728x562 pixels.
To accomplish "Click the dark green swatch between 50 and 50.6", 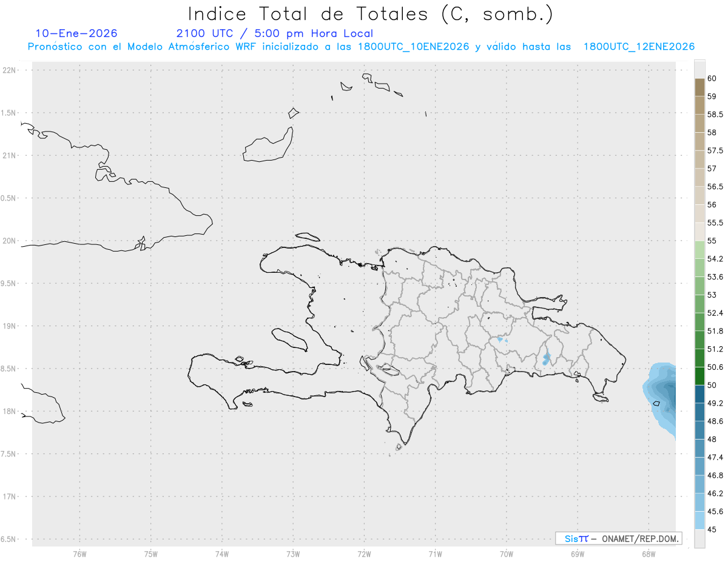I will (699, 376).
